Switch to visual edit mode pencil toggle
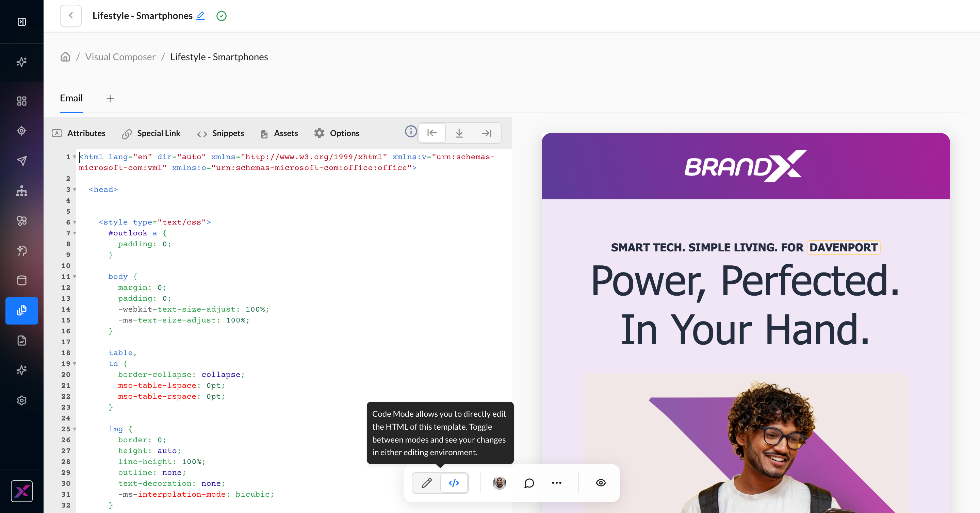Viewport: 980px width, 513px height. (426, 483)
